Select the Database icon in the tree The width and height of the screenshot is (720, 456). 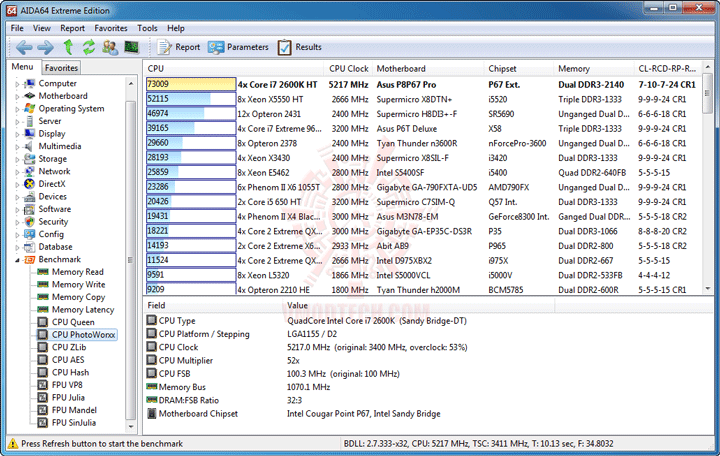tap(29, 247)
